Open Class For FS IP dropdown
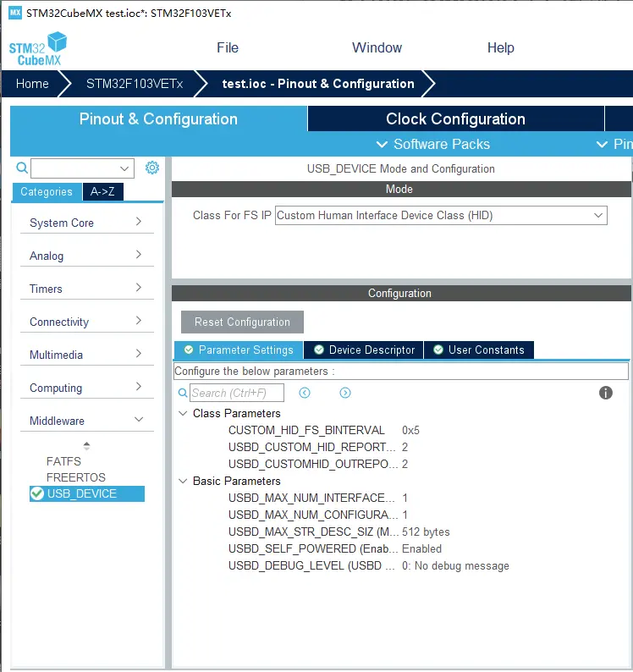Screen dimensions: 633x672 pos(441,215)
